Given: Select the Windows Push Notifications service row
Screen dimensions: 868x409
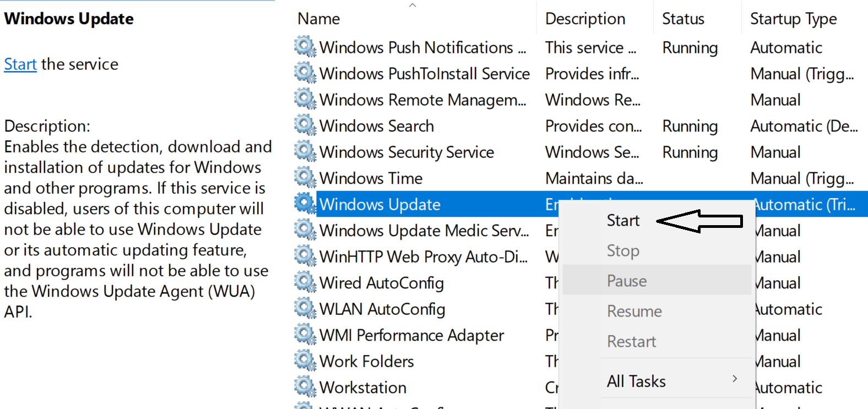Looking at the screenshot, I should tap(581, 47).
